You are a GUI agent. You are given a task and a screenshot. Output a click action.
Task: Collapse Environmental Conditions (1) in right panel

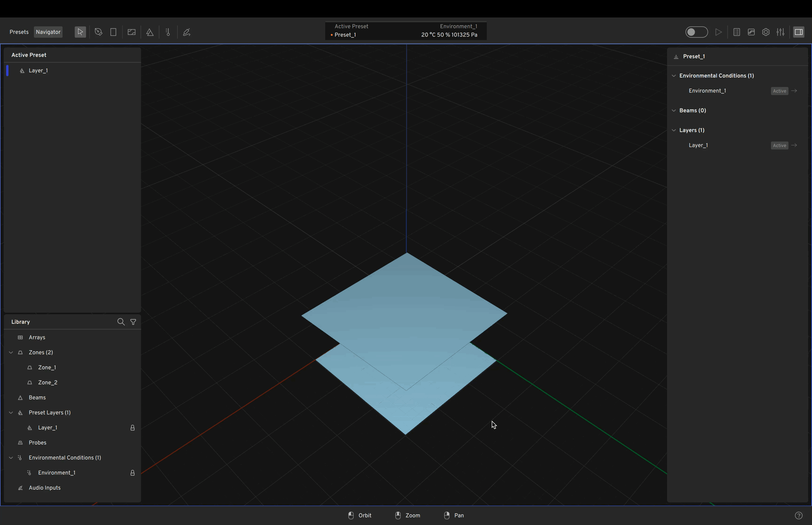point(674,76)
